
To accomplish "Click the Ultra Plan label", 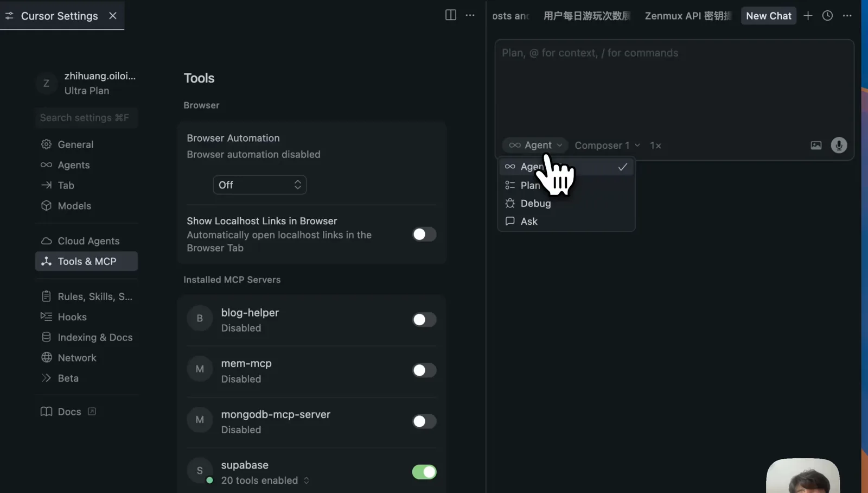I will coord(87,91).
